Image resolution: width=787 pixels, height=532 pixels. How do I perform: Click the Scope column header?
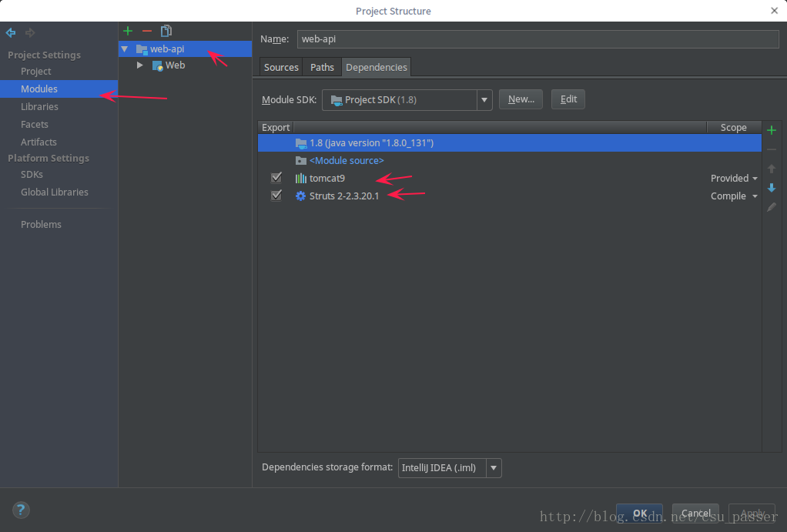[734, 128]
